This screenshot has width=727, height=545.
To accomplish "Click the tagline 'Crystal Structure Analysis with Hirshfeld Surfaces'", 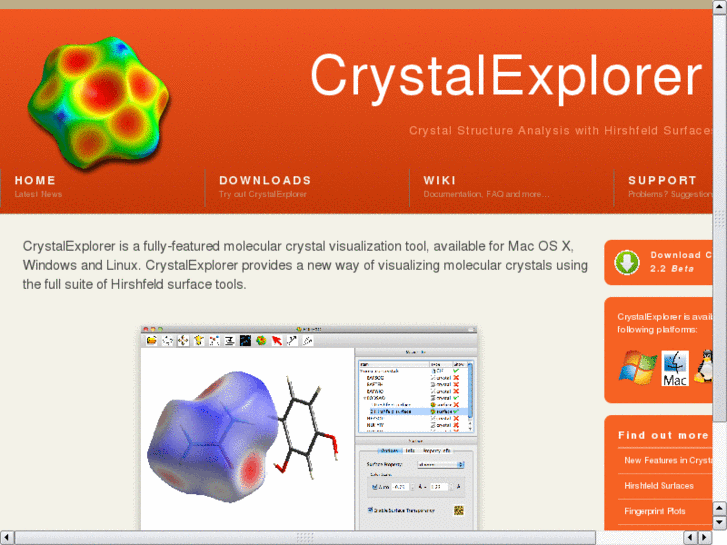I will (561, 131).
